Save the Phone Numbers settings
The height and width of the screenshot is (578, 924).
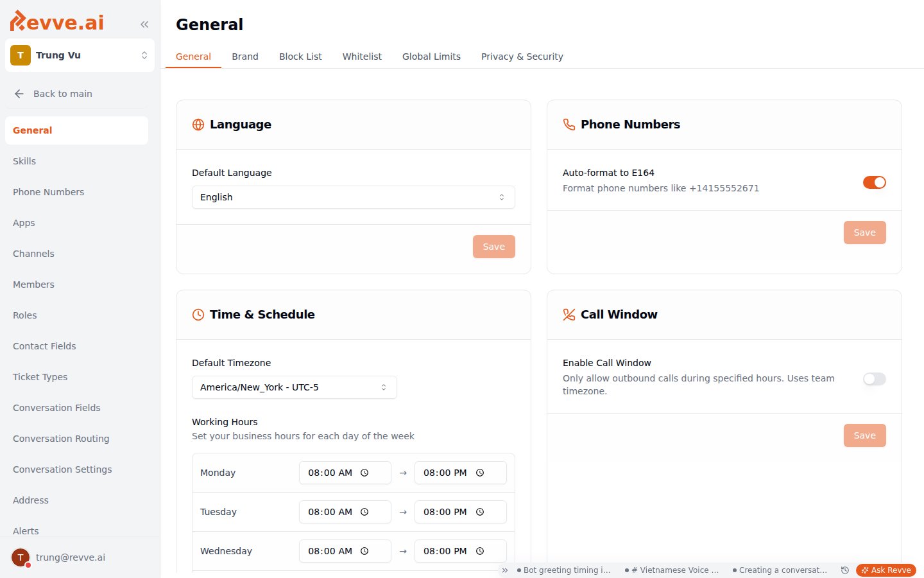[865, 232]
